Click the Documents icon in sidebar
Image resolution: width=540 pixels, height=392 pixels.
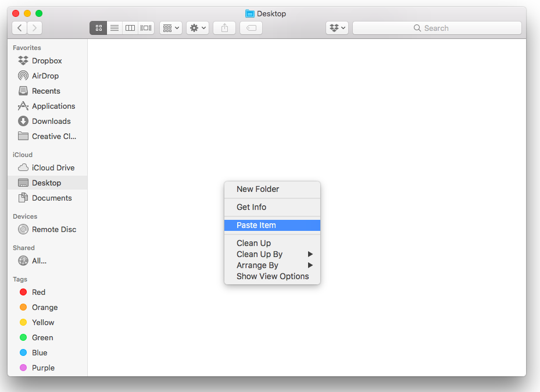point(23,198)
